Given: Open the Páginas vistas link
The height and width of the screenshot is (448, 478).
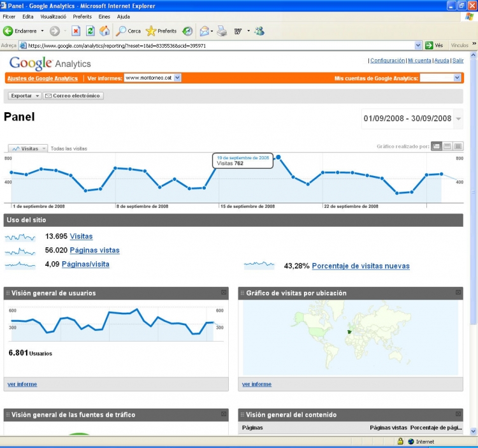Looking at the screenshot, I should 94,250.
